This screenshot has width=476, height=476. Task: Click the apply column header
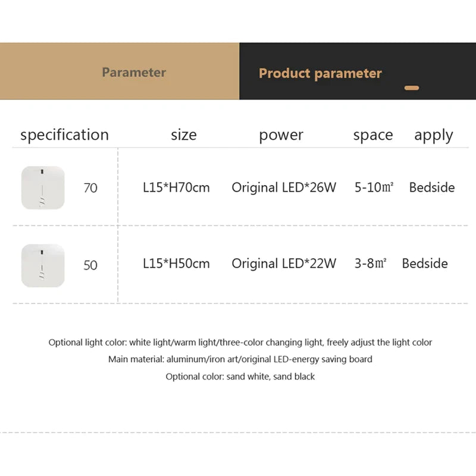click(x=434, y=135)
